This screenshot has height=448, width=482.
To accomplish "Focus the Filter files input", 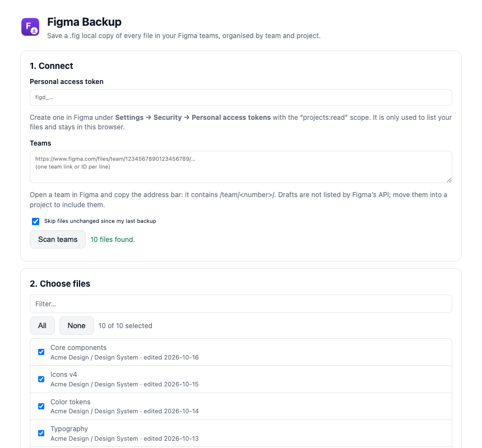I will (x=240, y=304).
